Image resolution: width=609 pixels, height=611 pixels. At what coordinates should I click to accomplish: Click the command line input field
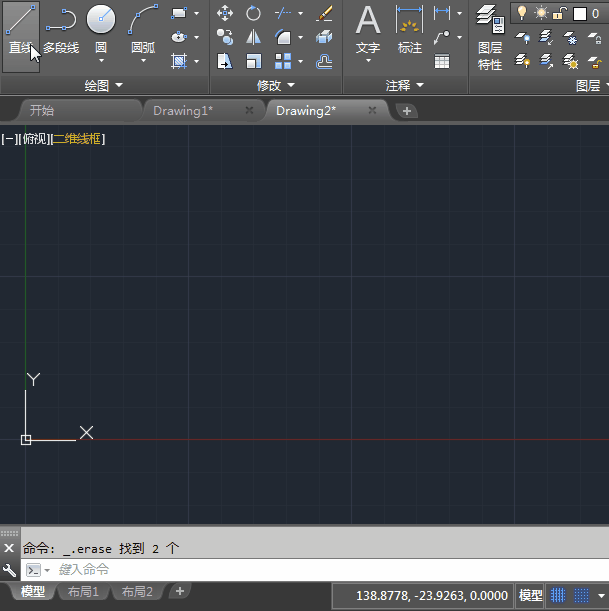click(x=300, y=569)
